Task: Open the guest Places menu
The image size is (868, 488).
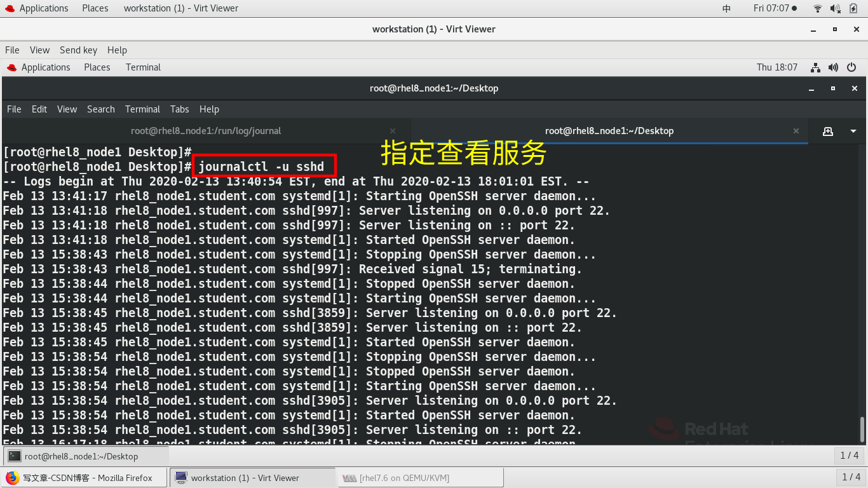Action: 97,67
